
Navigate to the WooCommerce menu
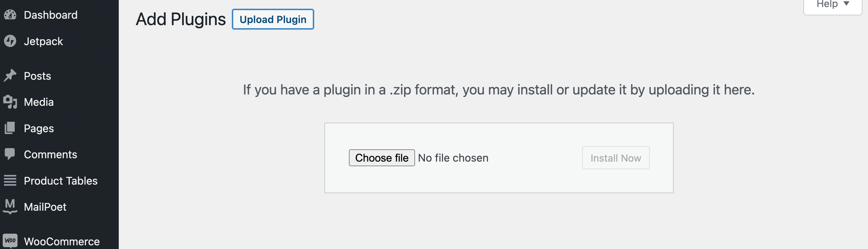click(62, 241)
